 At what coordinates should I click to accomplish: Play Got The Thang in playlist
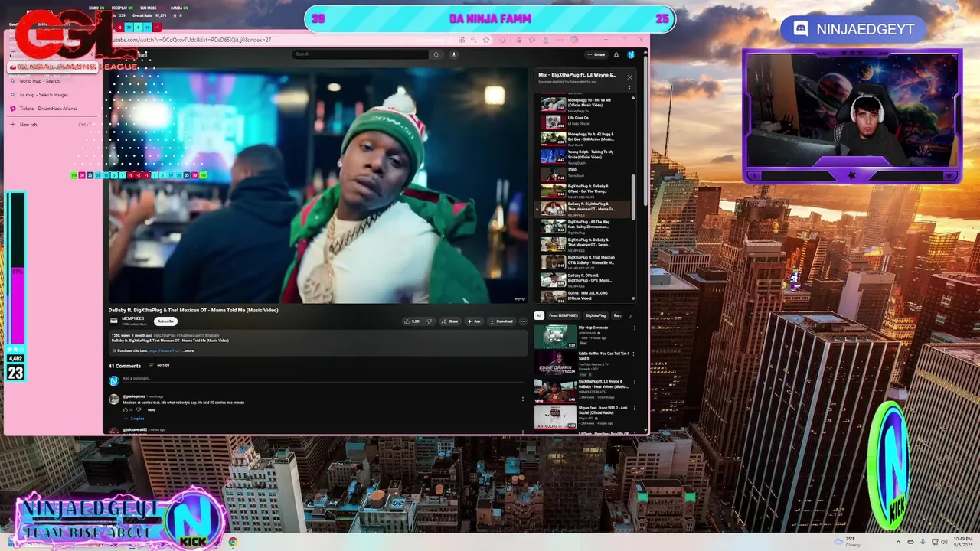tap(586, 191)
